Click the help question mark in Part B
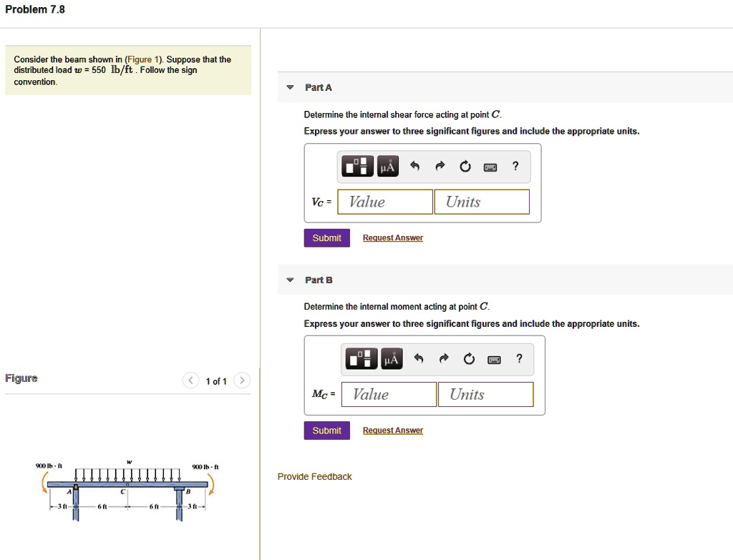The width and height of the screenshot is (733, 560). [x=518, y=358]
